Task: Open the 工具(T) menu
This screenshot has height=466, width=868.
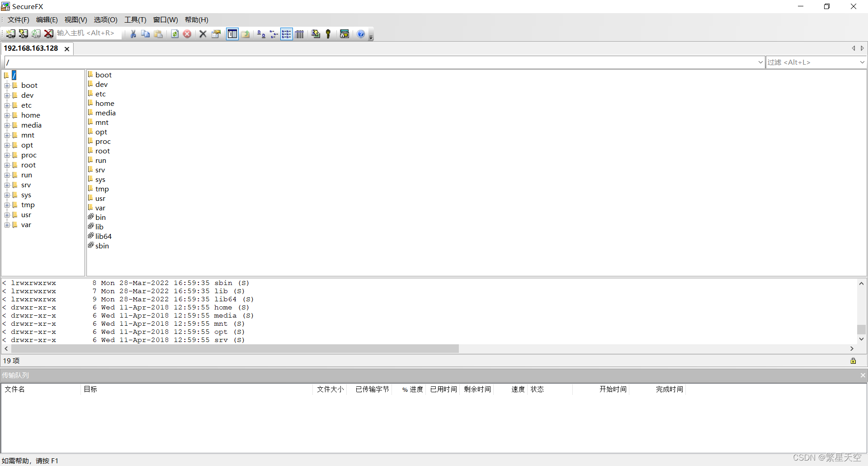Action: pyautogui.click(x=136, y=20)
